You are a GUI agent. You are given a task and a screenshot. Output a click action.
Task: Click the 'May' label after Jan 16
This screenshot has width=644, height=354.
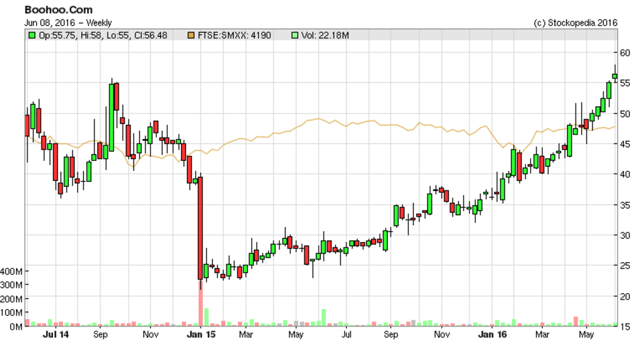coord(586,335)
